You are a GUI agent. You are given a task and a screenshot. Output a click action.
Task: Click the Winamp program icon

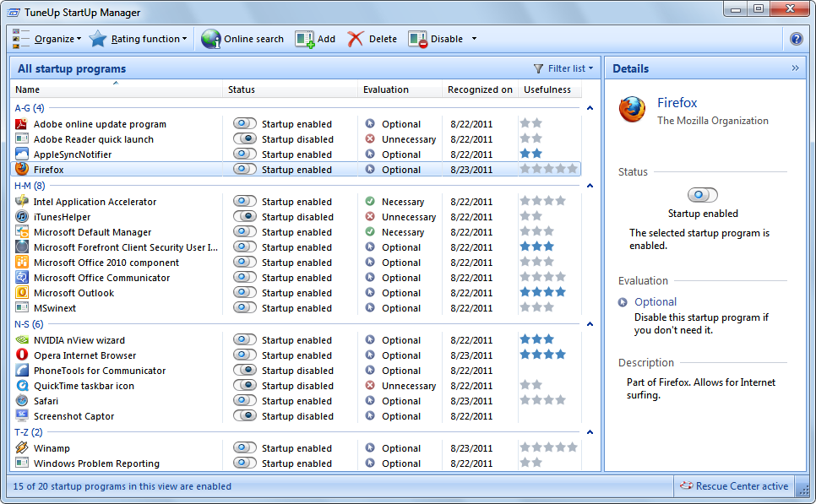click(22, 448)
